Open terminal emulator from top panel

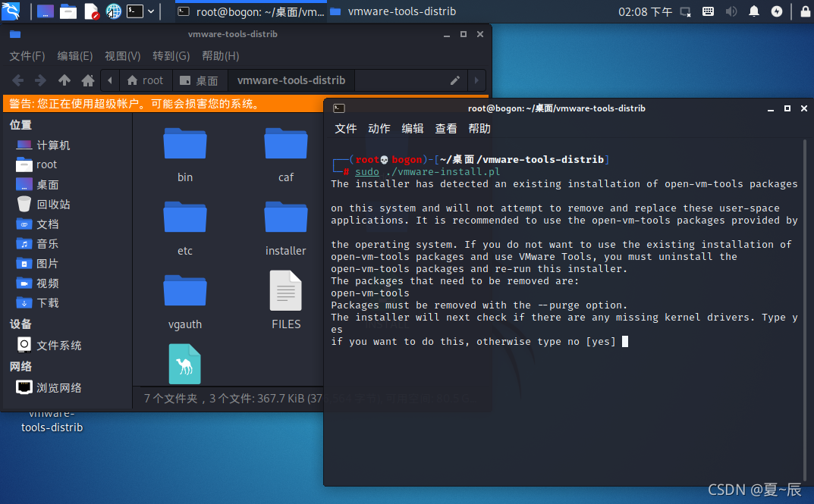(x=135, y=11)
